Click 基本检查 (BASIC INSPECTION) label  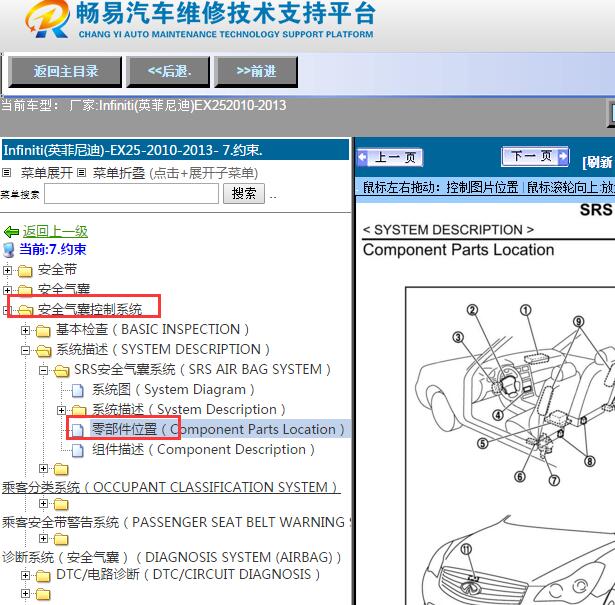click(153, 329)
